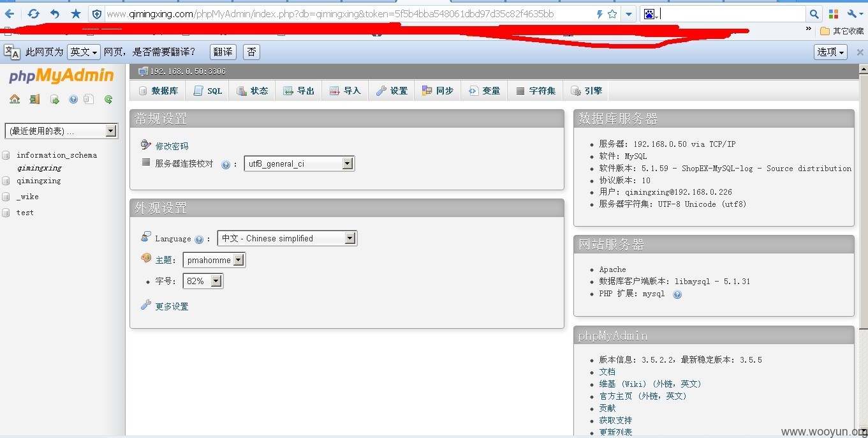Click the blue star favorites icon
This screenshot has width=868, height=438.
76,13
